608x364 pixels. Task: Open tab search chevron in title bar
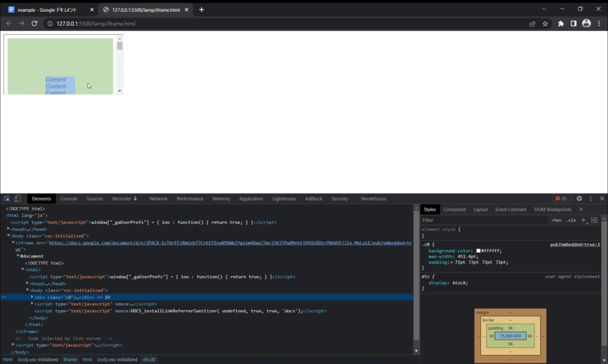coord(544,9)
